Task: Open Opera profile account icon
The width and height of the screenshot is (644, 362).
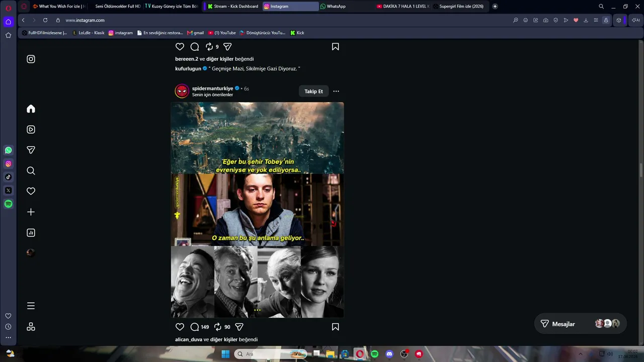Action: (606, 20)
